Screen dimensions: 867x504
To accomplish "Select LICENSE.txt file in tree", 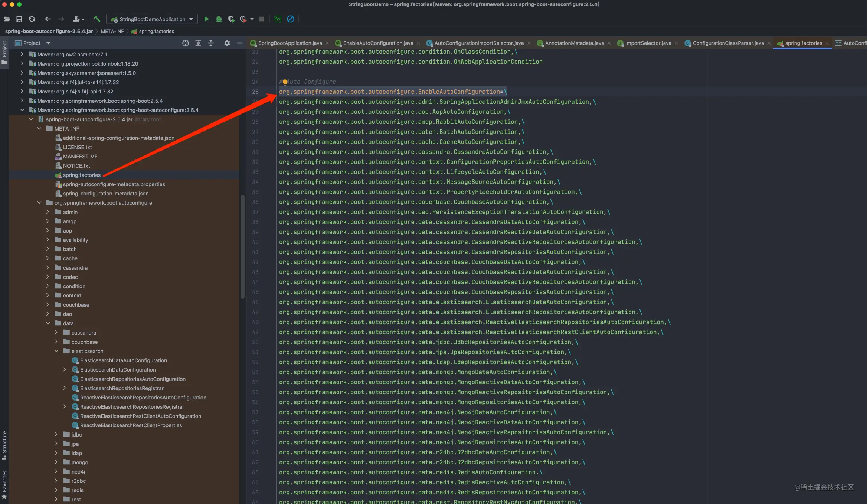I will tap(77, 147).
